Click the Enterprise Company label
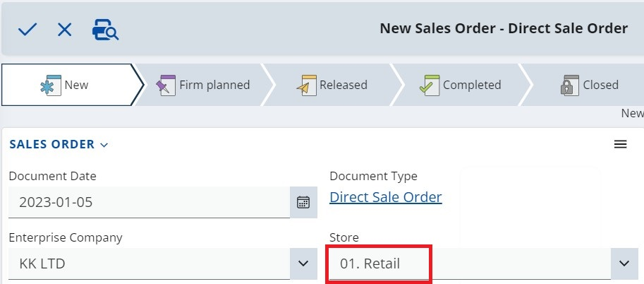644x284 pixels. pos(66,237)
